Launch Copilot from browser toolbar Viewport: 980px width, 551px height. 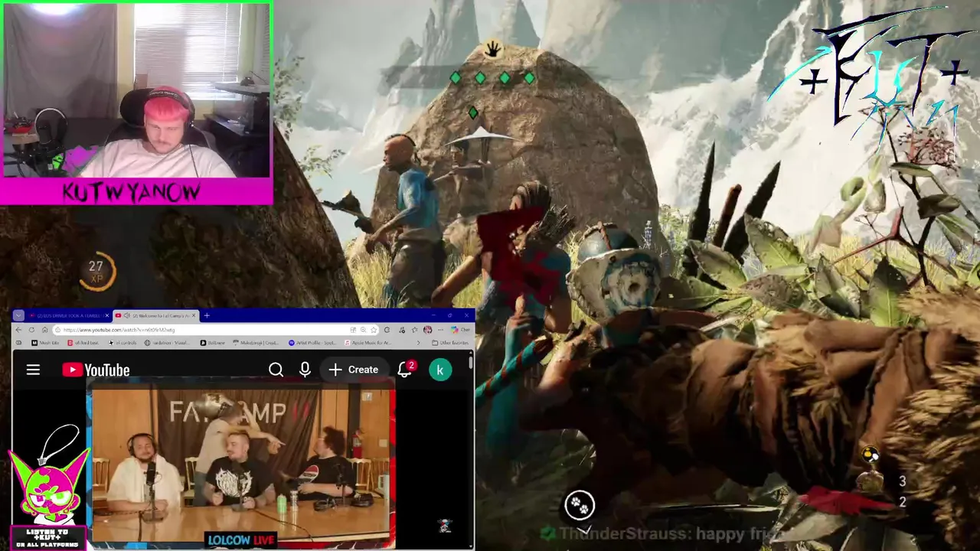pyautogui.click(x=460, y=330)
